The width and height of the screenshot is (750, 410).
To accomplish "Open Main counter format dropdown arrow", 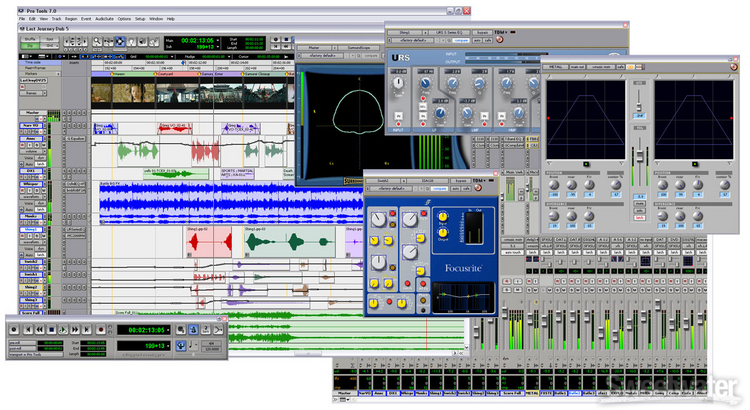I will tap(218, 40).
